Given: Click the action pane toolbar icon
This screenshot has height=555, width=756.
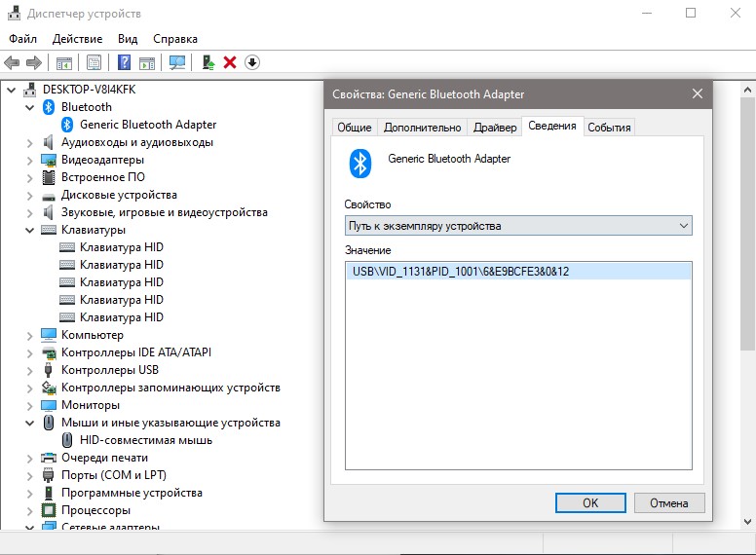Looking at the screenshot, I should click(x=147, y=62).
